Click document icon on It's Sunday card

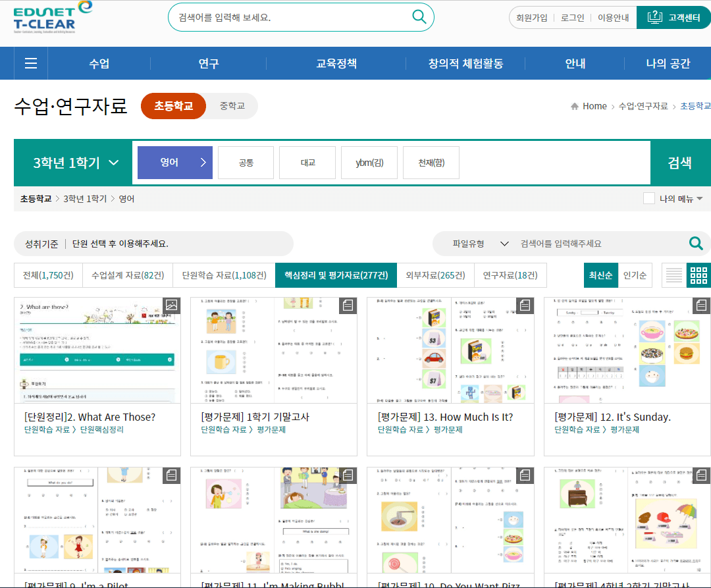tap(702, 306)
